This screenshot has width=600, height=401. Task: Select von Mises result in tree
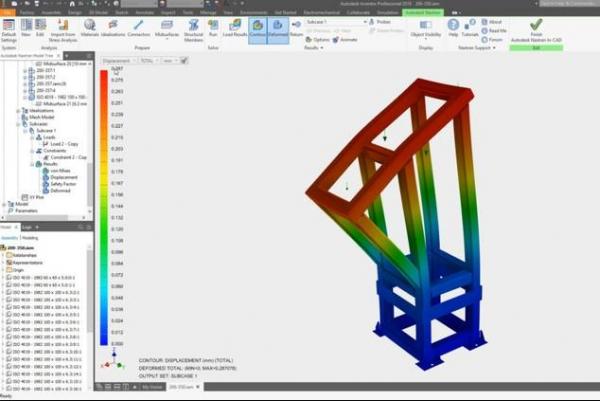click(61, 169)
